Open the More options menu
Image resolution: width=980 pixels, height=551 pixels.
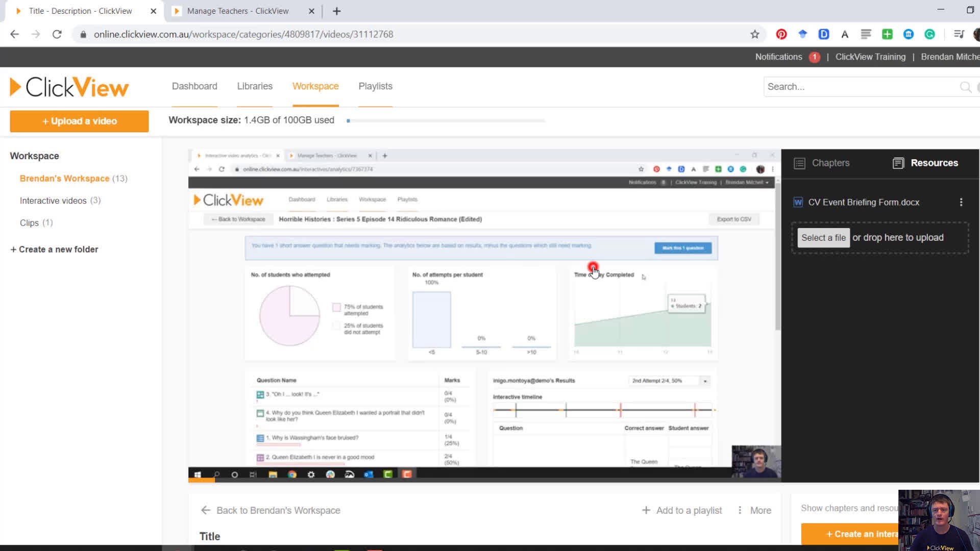coord(754,510)
